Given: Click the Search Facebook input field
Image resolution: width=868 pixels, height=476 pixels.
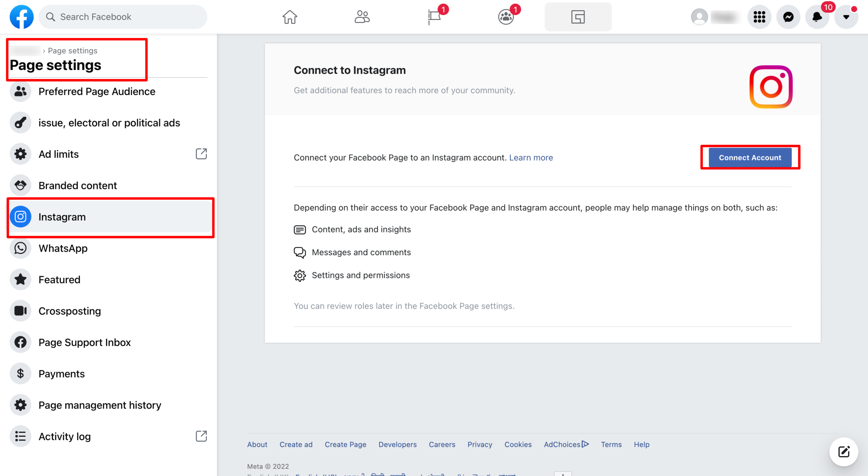Looking at the screenshot, I should [123, 17].
